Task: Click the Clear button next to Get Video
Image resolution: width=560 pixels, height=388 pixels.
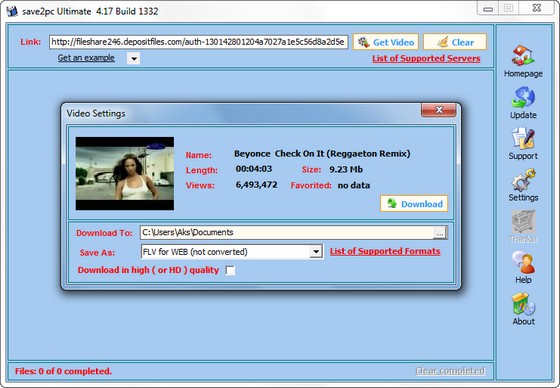Action: [455, 42]
